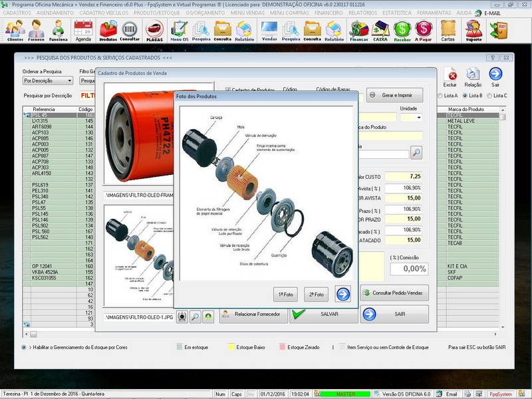Open the A Pagar red dollar icon
The image size is (532, 399).
pyautogui.click(x=424, y=30)
